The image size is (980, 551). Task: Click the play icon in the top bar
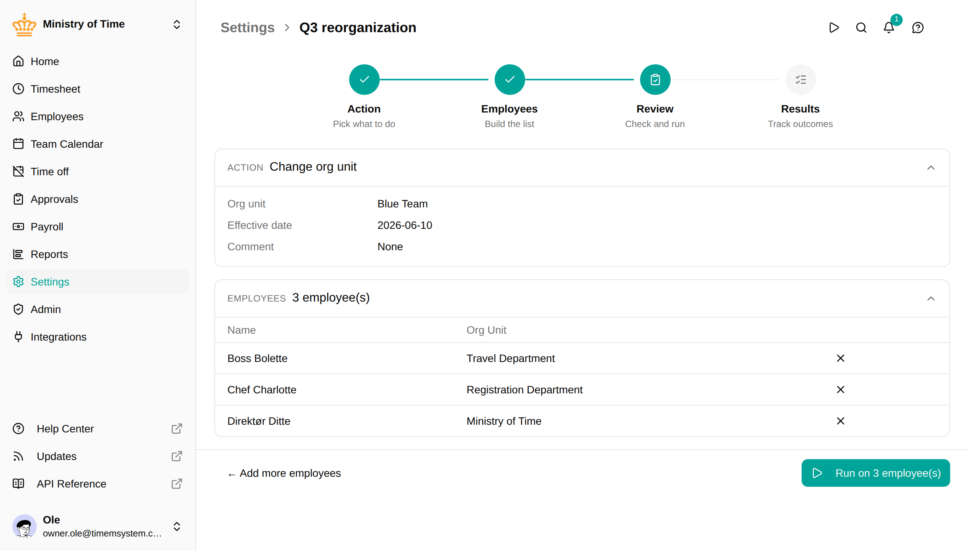[834, 28]
